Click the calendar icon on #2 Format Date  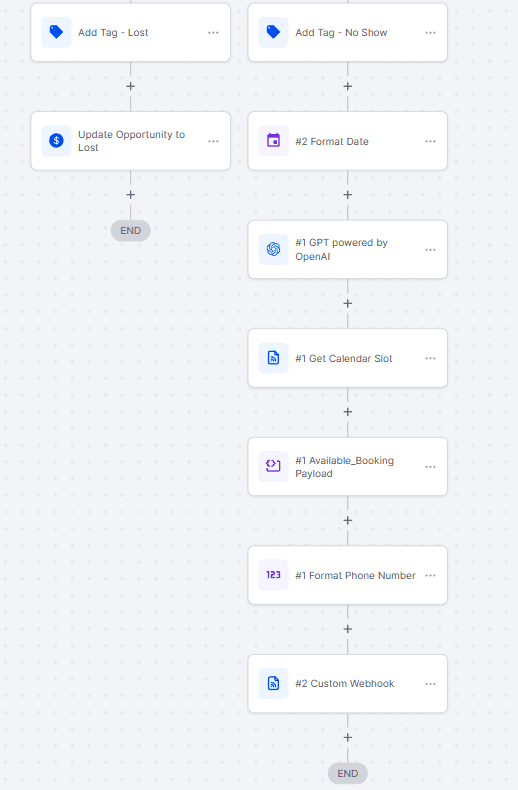pyautogui.click(x=274, y=141)
